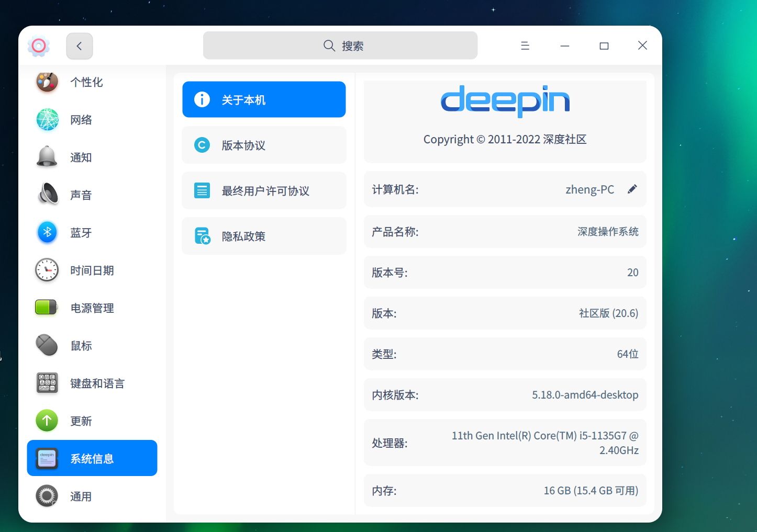Viewport: 757px width, 532px height.
Task: Open the 通用 general settings
Action: pyautogui.click(x=81, y=496)
